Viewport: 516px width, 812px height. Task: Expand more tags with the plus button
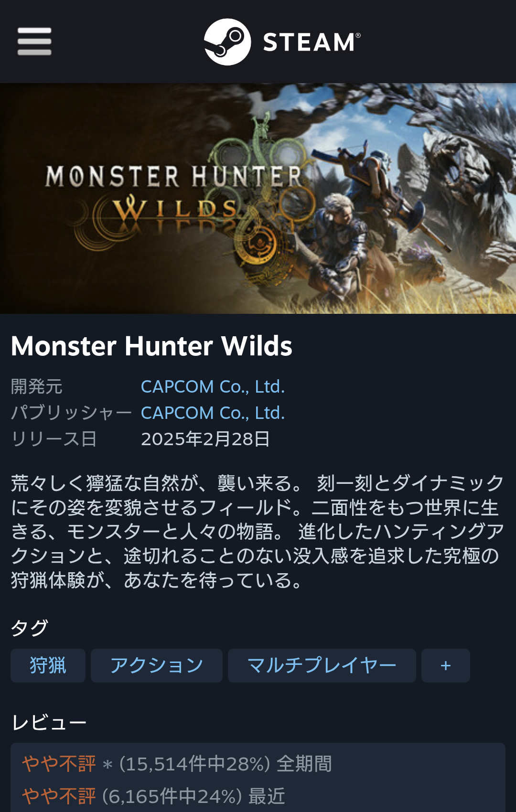click(x=446, y=665)
